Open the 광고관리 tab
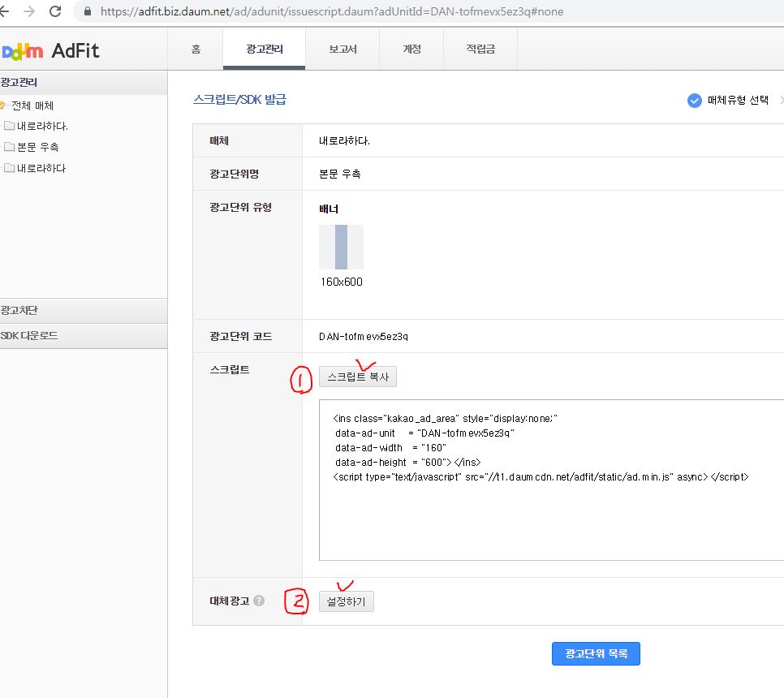784x698 pixels. (264, 49)
